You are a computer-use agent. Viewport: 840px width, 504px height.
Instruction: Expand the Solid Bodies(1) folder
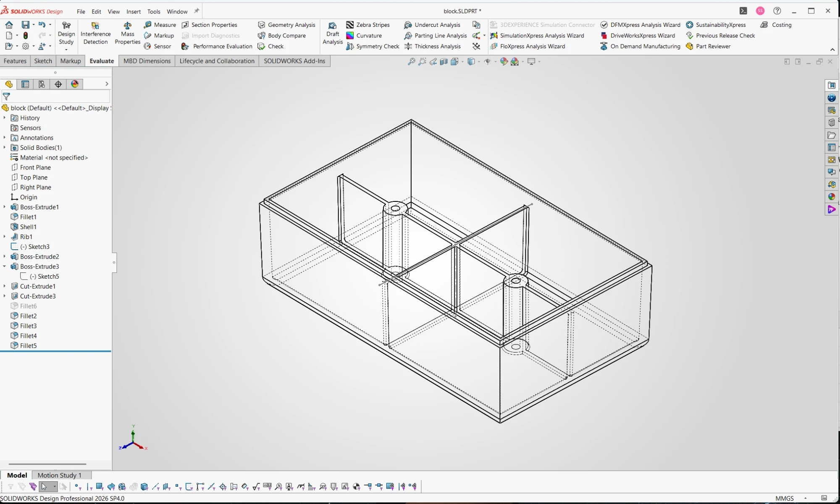coord(5,148)
